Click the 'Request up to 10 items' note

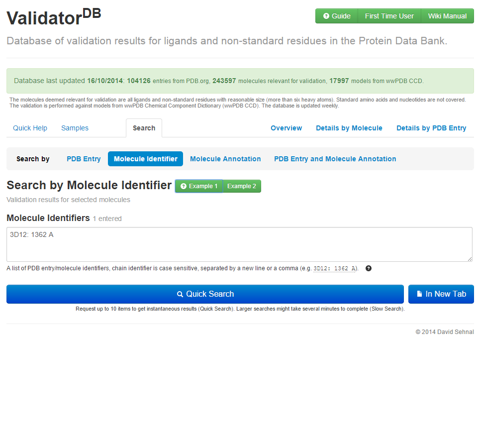pos(240,309)
